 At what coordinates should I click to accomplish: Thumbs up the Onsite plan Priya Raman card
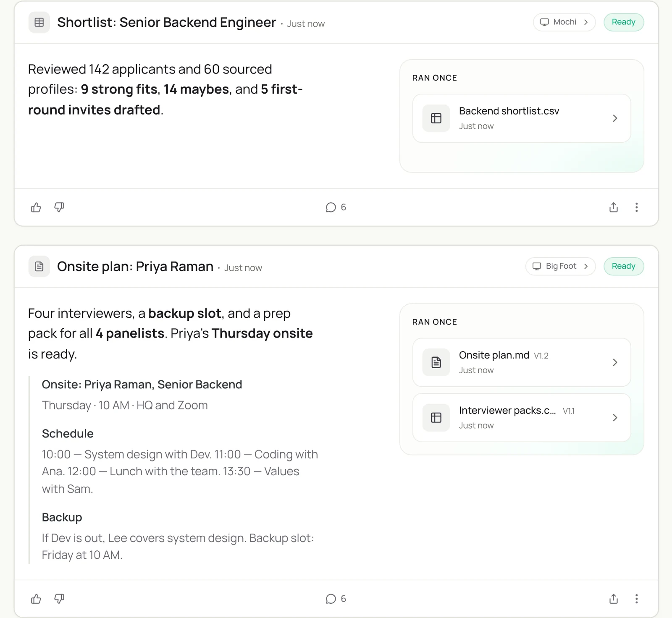coord(36,599)
